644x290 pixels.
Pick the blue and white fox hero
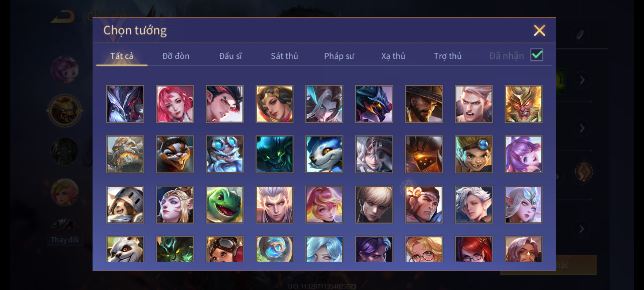[x=324, y=154]
